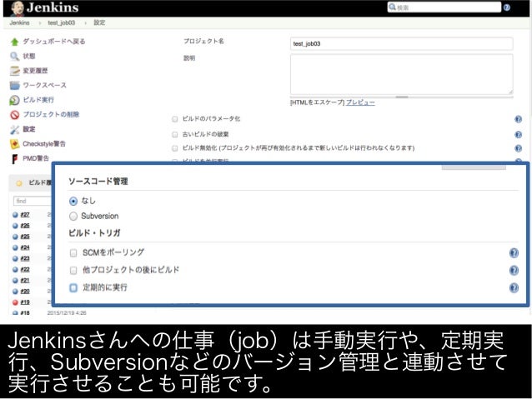Screen dimensions: 532x399
Task: Click the notepad change history icon
Action: pyautogui.click(x=14, y=71)
